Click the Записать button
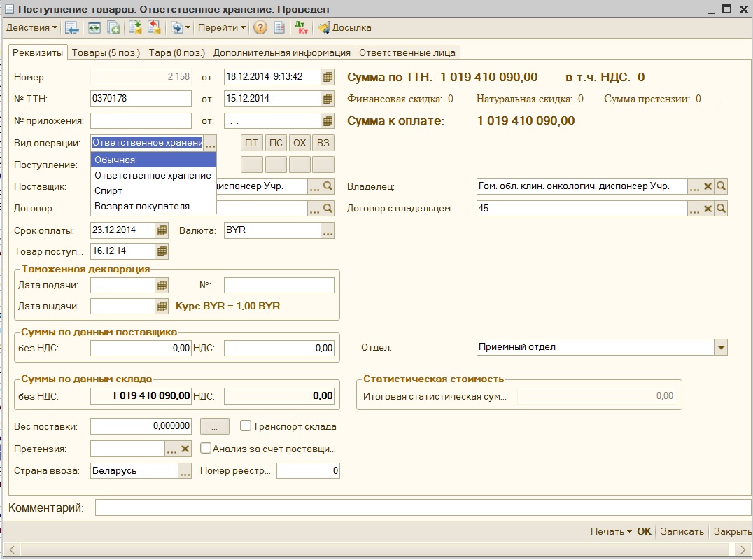753x560 pixels. pos(682,531)
